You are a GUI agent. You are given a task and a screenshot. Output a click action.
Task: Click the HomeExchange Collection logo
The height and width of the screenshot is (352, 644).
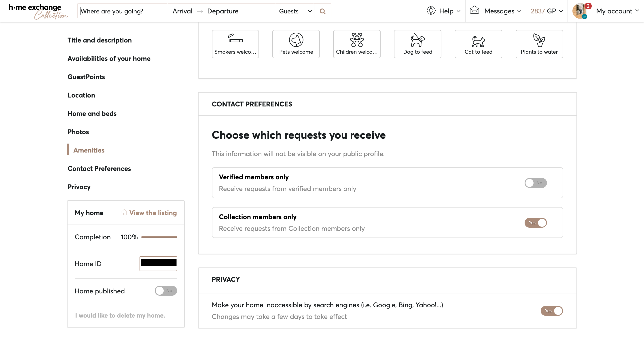(x=38, y=11)
